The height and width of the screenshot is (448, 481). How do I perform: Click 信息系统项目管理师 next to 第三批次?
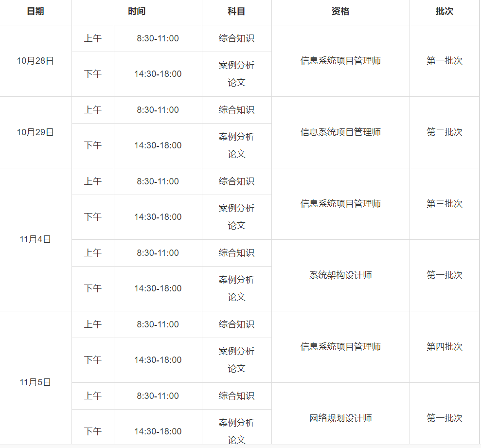pos(340,204)
